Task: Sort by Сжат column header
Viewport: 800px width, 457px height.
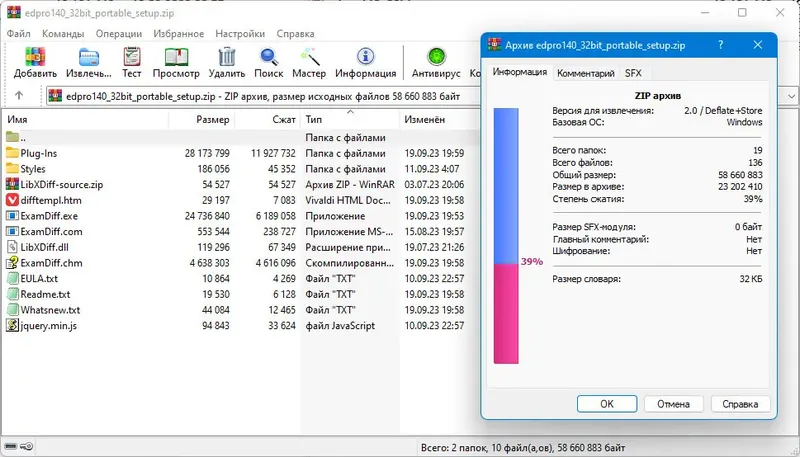Action: point(267,119)
